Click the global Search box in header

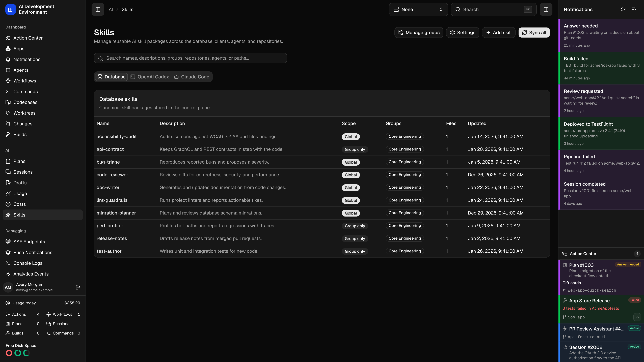494,10
